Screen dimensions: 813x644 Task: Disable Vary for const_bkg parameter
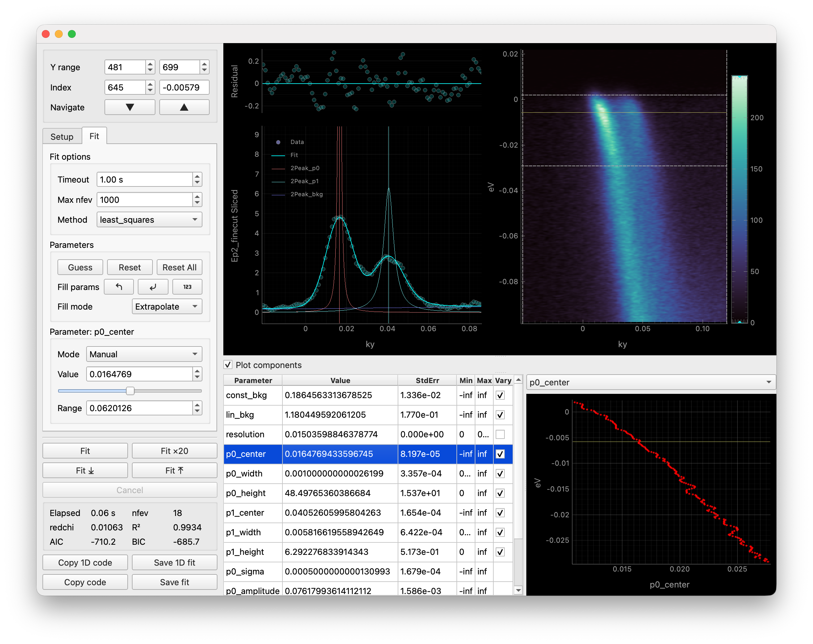coord(501,395)
